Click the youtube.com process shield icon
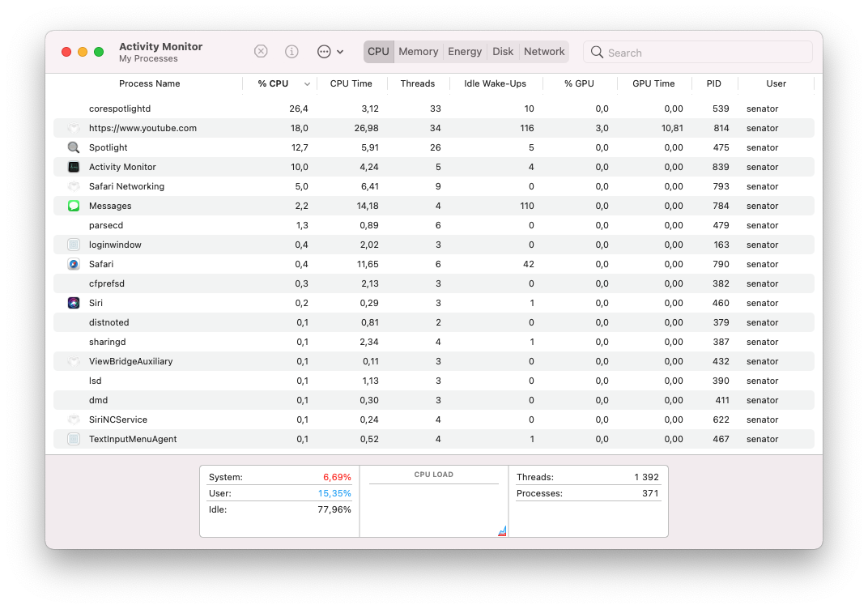868x609 pixels. [x=74, y=128]
